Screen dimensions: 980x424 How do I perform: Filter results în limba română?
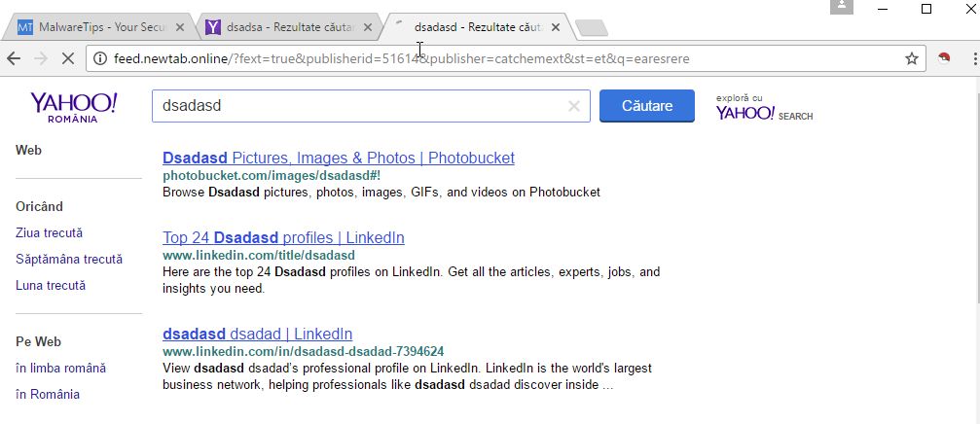pyautogui.click(x=60, y=368)
